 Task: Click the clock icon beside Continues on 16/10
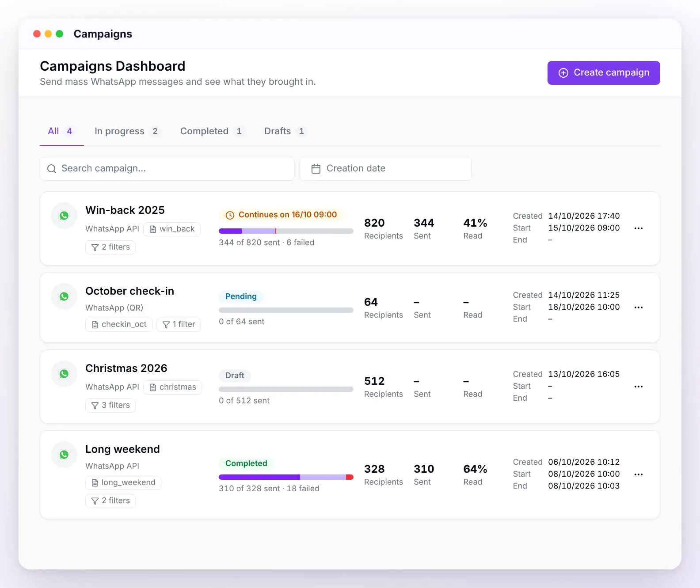pos(230,215)
